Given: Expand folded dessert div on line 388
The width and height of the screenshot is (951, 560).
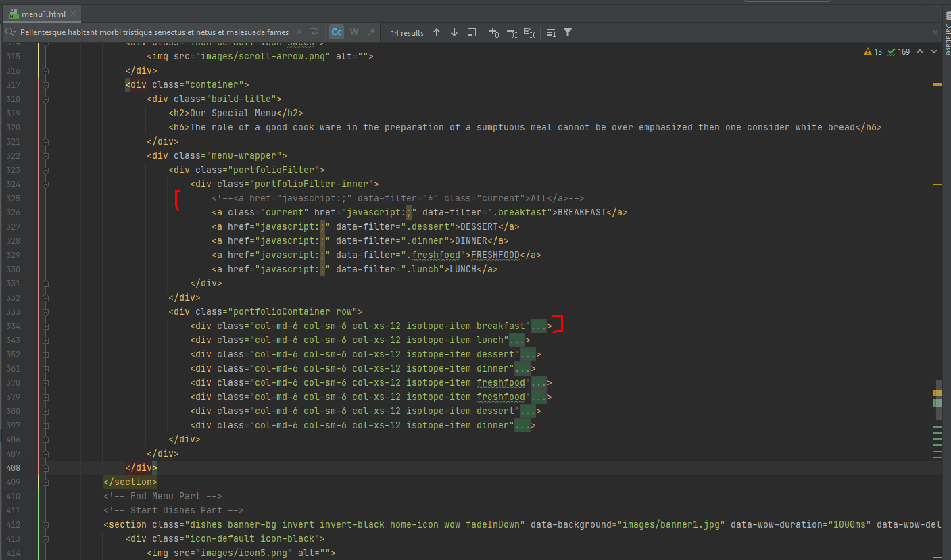Looking at the screenshot, I should pyautogui.click(x=528, y=411).
